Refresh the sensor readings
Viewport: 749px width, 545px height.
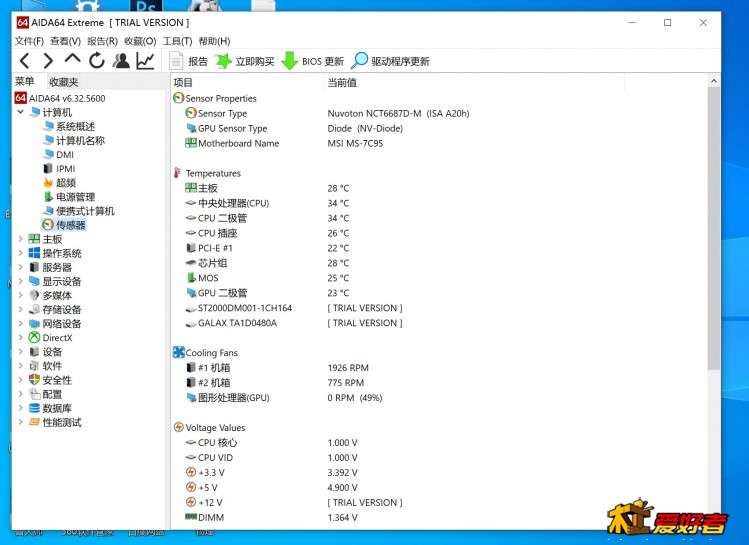96,61
